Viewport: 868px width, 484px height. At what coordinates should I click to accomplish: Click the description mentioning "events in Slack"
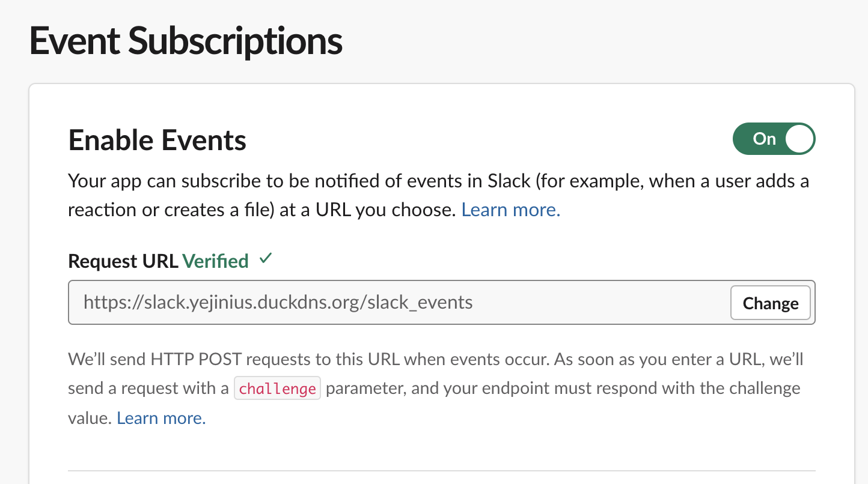coord(438,195)
